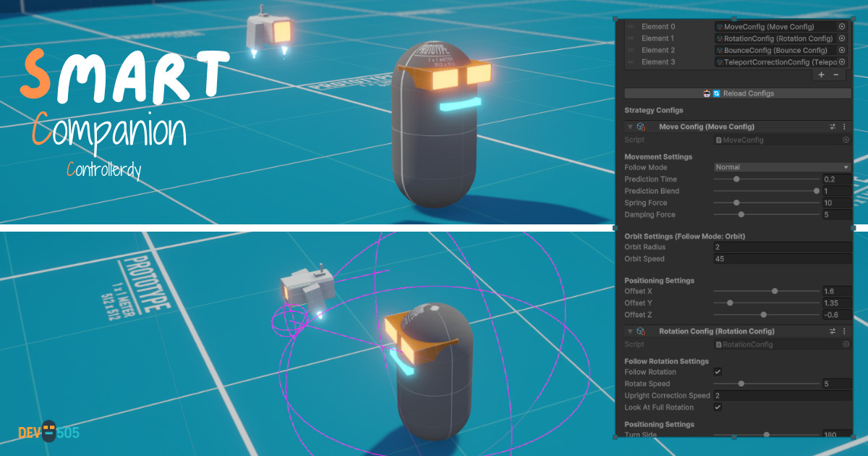The width and height of the screenshot is (868, 456).
Task: Open the Follow Mode dropdown
Action: click(782, 167)
